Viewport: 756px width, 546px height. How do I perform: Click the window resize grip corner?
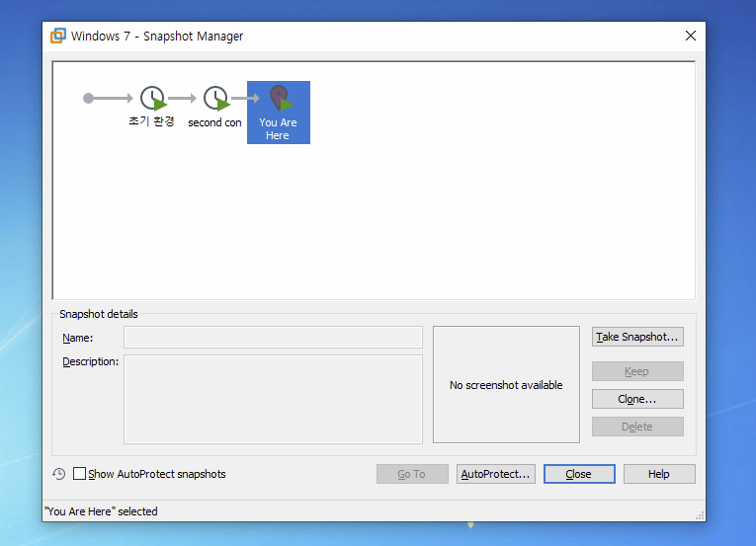[x=700, y=515]
